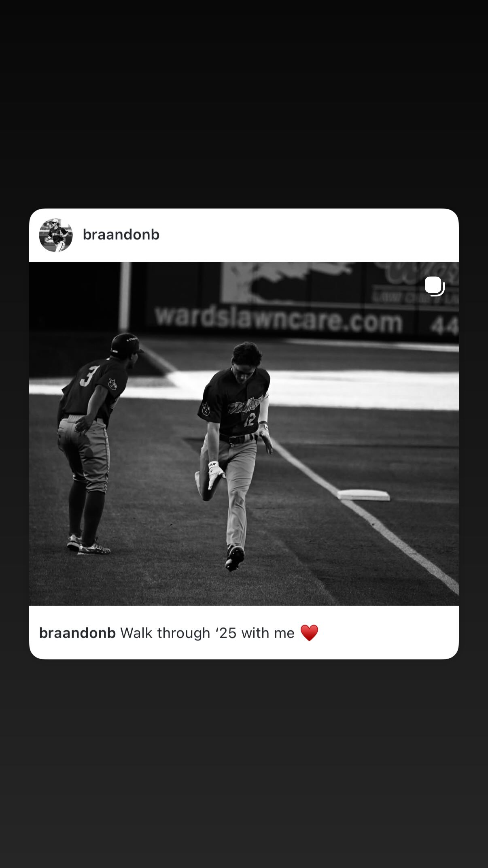Tap the red heart emoji in caption
Screen dimensions: 488x868
coord(309,633)
